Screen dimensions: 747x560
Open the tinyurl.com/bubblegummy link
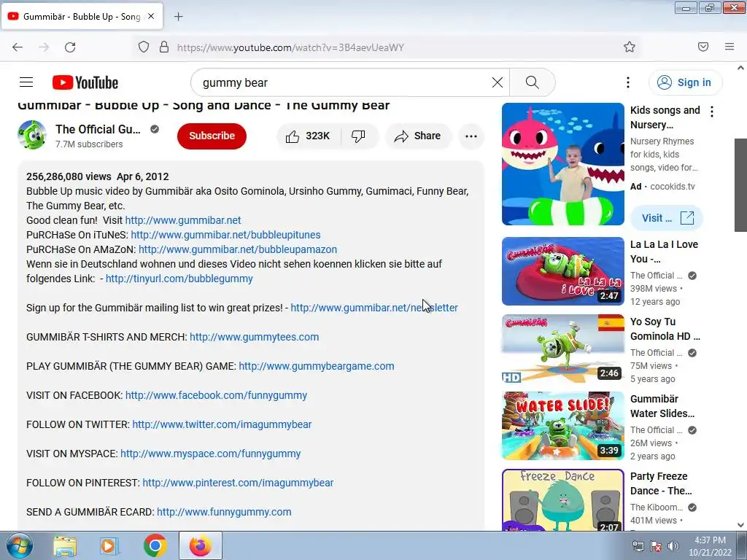pos(179,279)
